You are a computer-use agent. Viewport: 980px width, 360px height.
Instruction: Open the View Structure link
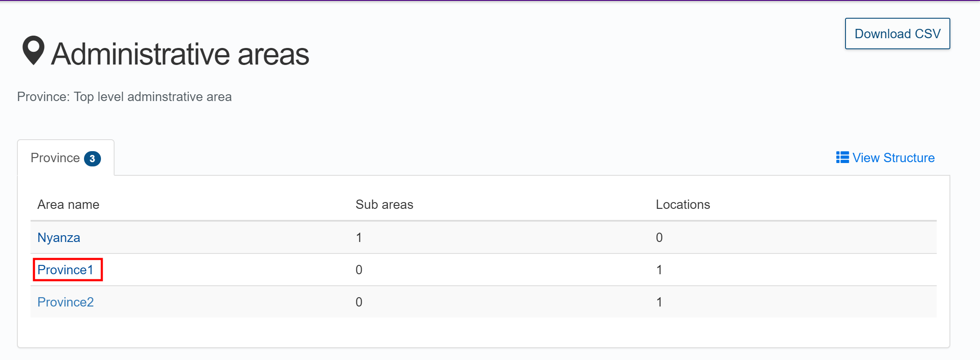coord(893,158)
